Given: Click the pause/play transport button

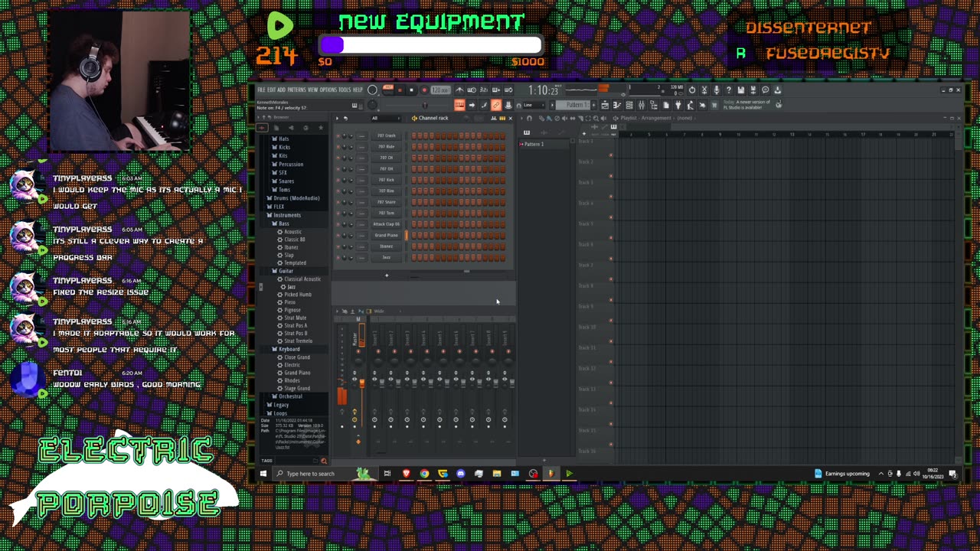Looking at the screenshot, I should pos(399,90).
